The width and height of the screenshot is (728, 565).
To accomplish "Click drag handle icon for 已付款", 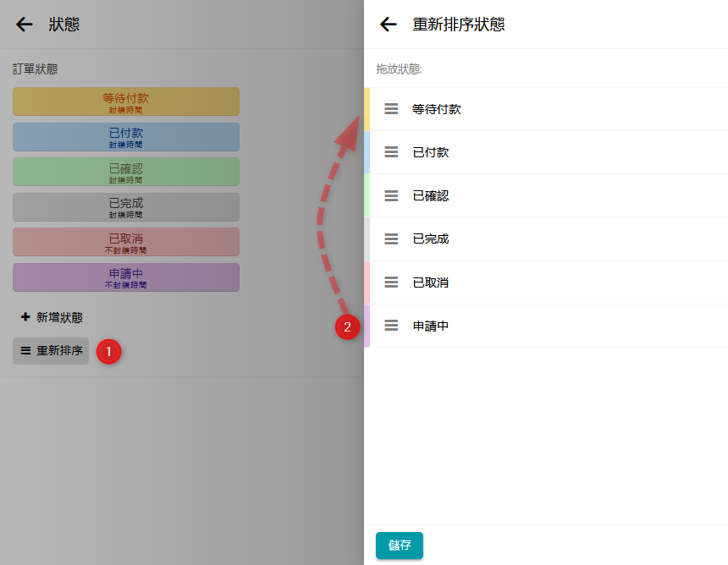I will (391, 152).
